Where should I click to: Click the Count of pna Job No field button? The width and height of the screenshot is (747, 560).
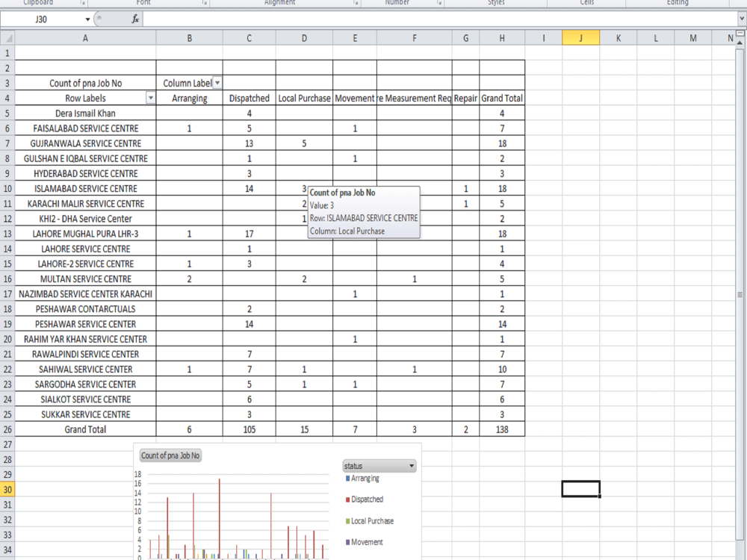[170, 455]
